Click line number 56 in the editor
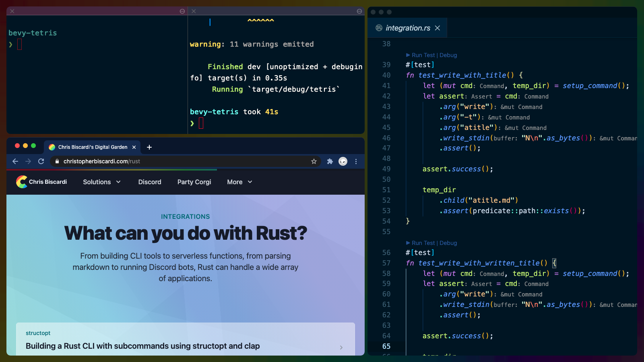 (386, 253)
